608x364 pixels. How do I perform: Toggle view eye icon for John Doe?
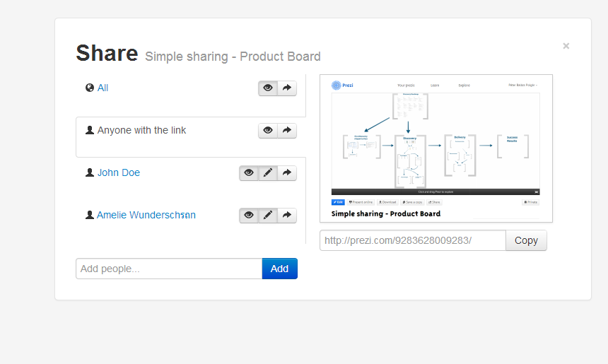click(x=249, y=173)
